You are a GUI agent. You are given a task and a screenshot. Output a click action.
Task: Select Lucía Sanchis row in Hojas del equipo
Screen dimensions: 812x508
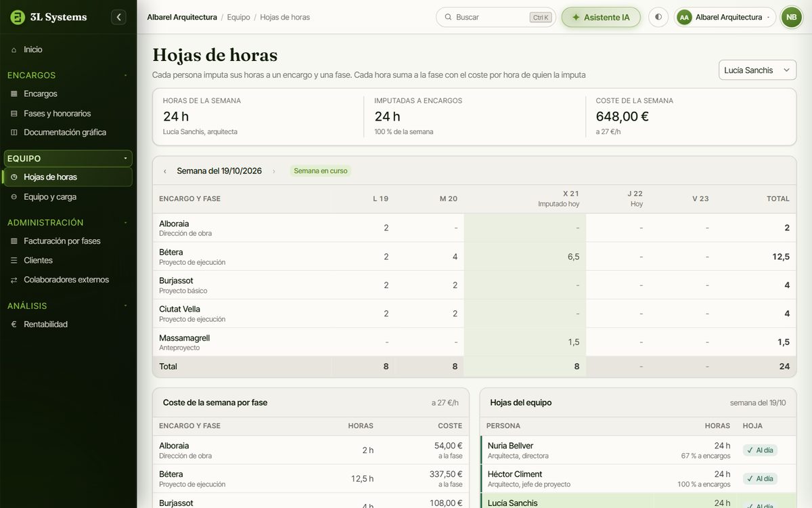(x=638, y=501)
